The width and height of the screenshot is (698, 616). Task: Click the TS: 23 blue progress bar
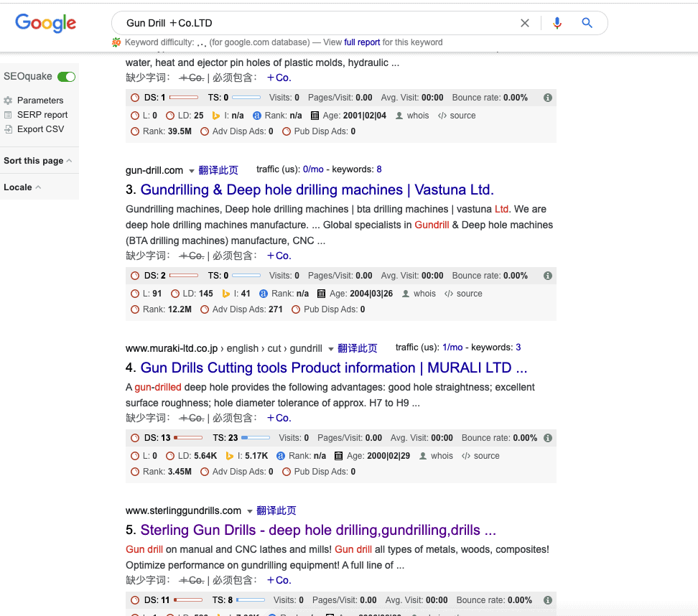point(256,438)
